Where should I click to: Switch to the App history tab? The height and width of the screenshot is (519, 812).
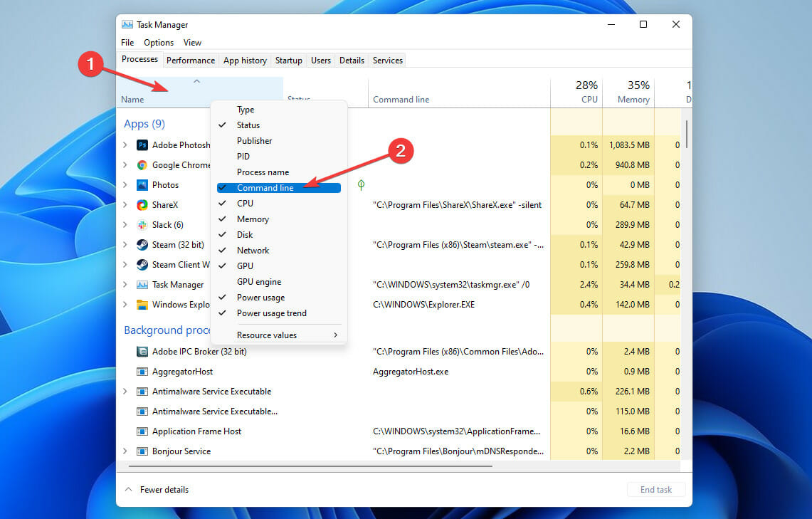click(x=245, y=61)
